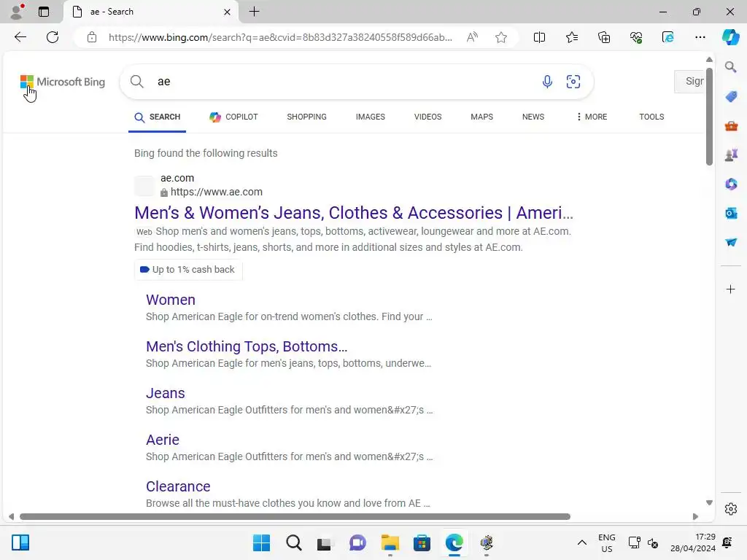This screenshot has width=747, height=560.
Task: Open sidebar Games chess icon
Action: 731,155
